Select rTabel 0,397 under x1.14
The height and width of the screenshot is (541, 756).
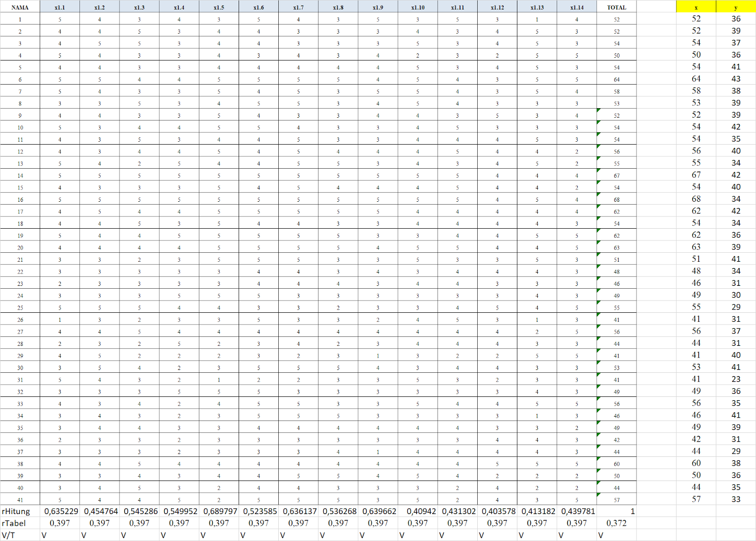(576, 523)
